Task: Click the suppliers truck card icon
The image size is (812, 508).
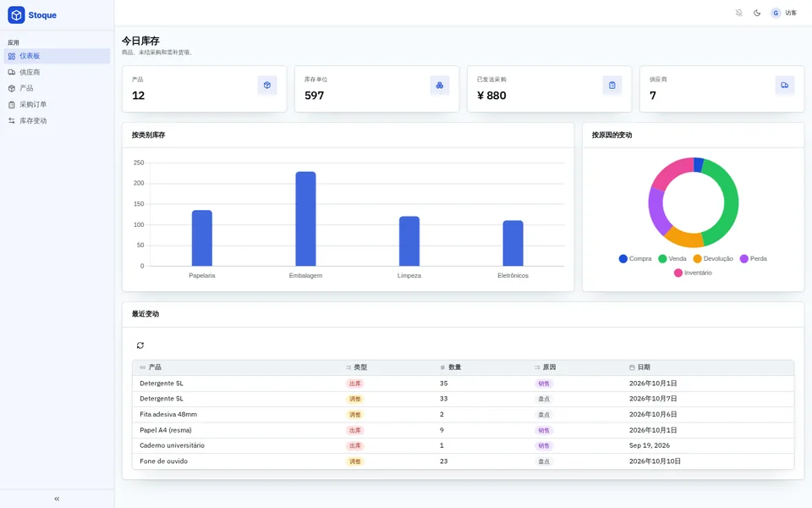Action: 785,85
